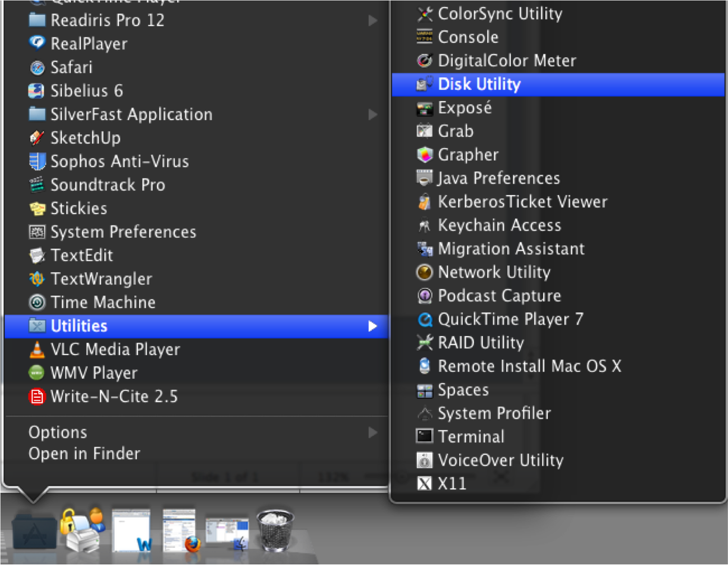The image size is (728, 565).
Task: Click the minimized Finder window in Dock
Action: point(228,533)
